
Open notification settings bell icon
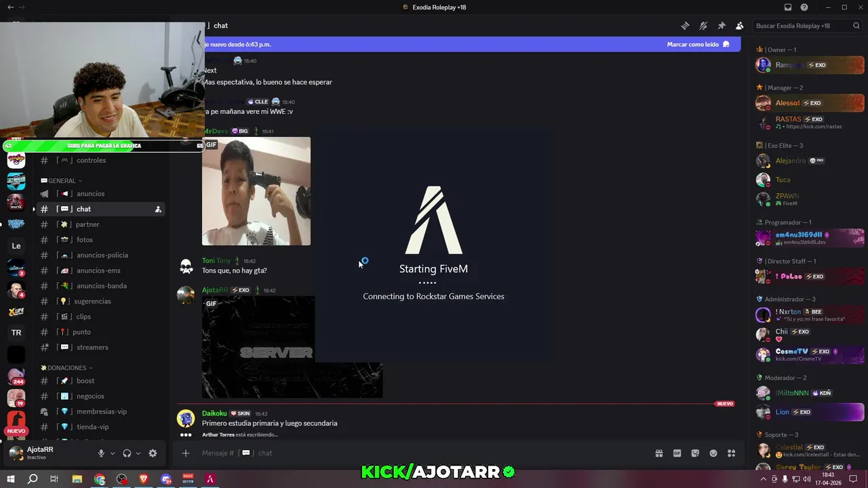click(x=703, y=26)
